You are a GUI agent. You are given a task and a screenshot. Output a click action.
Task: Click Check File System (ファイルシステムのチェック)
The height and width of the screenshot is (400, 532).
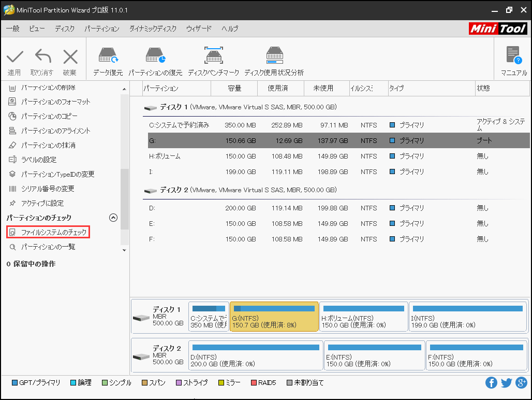(x=48, y=232)
